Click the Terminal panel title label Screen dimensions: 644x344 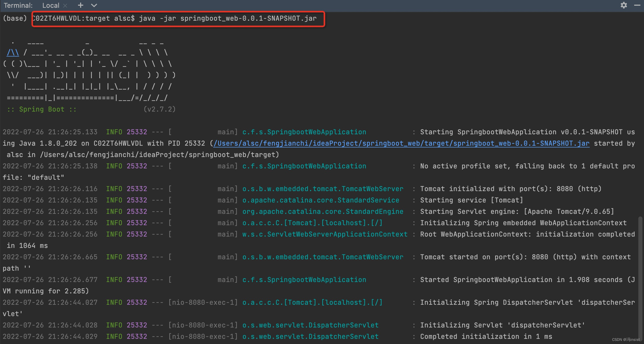(18, 5)
